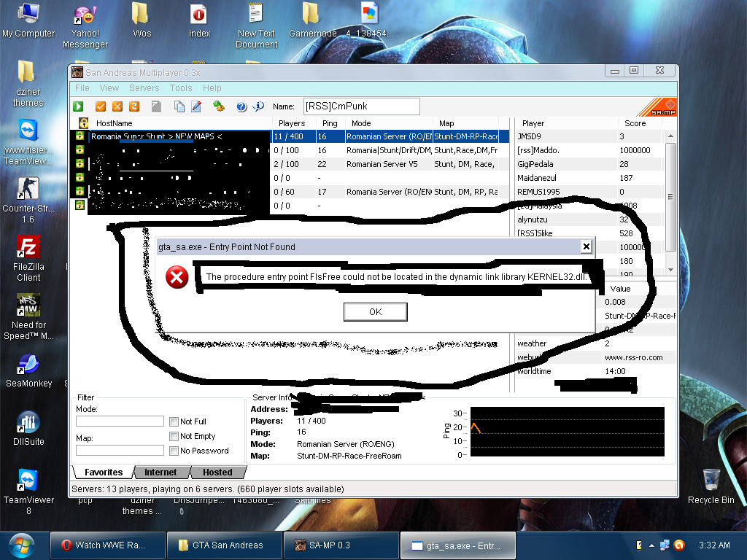This screenshot has width=747, height=560.
Task: Open the Gamemode folder on desktop
Action: point(312,20)
